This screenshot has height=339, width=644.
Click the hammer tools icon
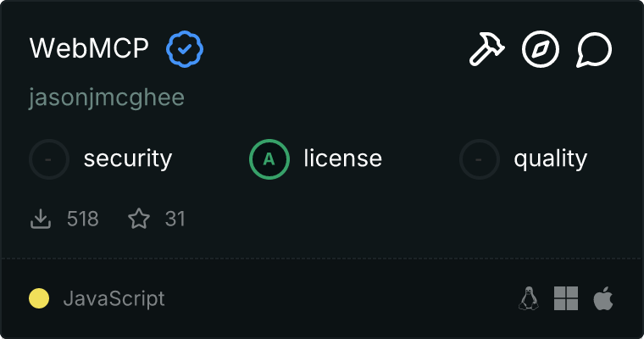[486, 51]
